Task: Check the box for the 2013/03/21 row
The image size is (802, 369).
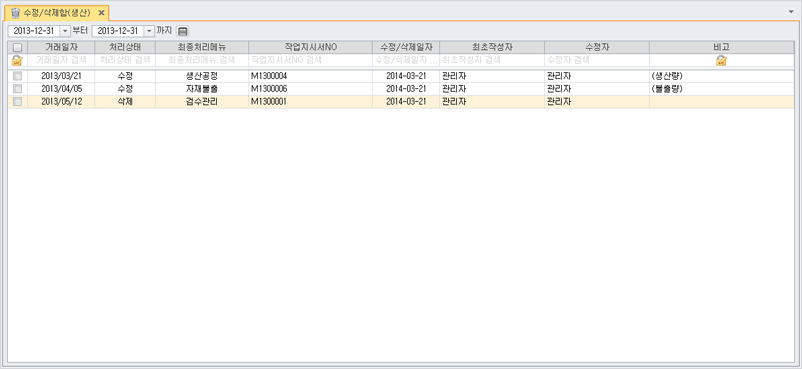Action: (17, 76)
